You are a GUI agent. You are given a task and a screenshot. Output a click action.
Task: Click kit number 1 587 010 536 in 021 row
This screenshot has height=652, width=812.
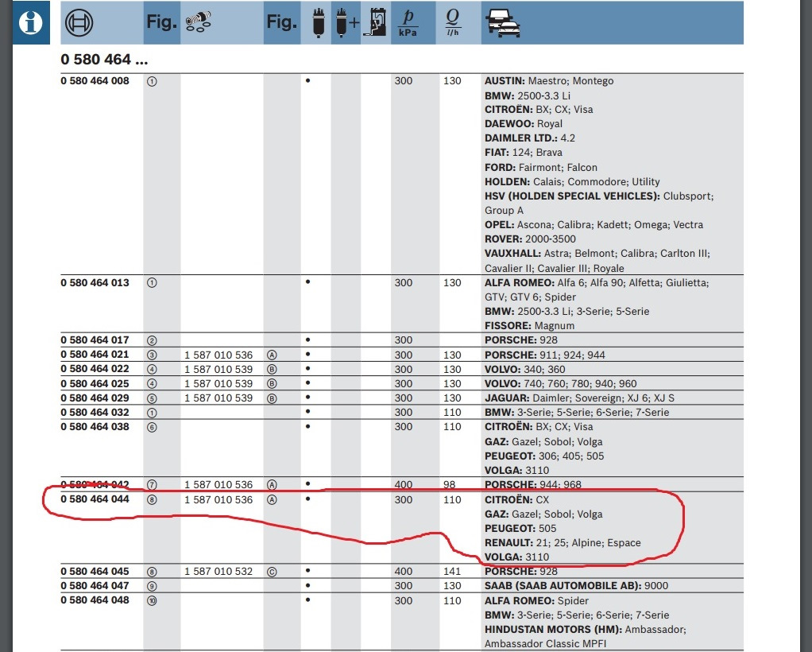[218, 355]
